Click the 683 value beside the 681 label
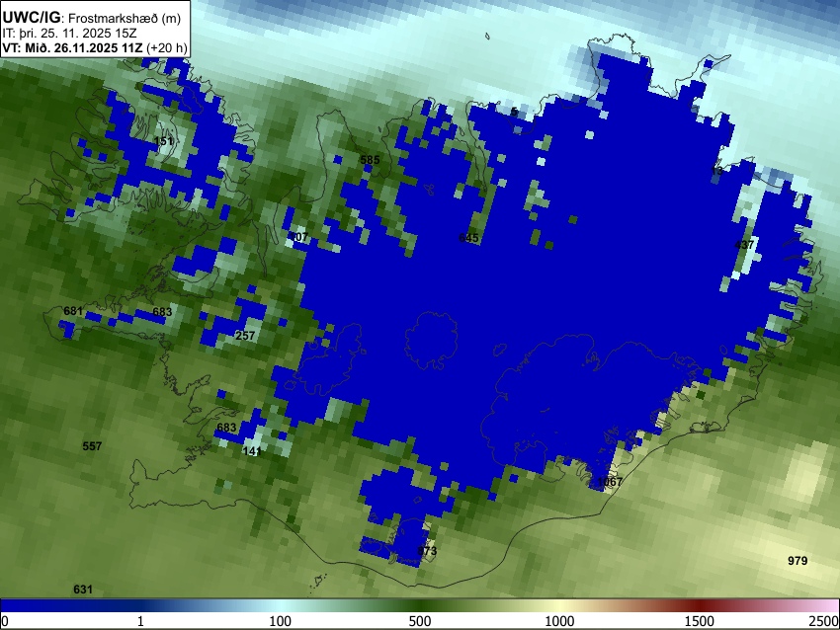 point(162,312)
